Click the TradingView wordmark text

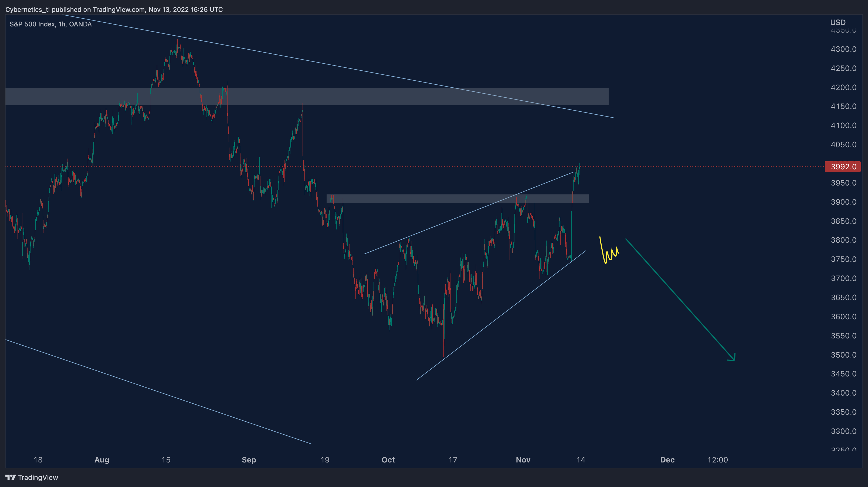point(38,477)
